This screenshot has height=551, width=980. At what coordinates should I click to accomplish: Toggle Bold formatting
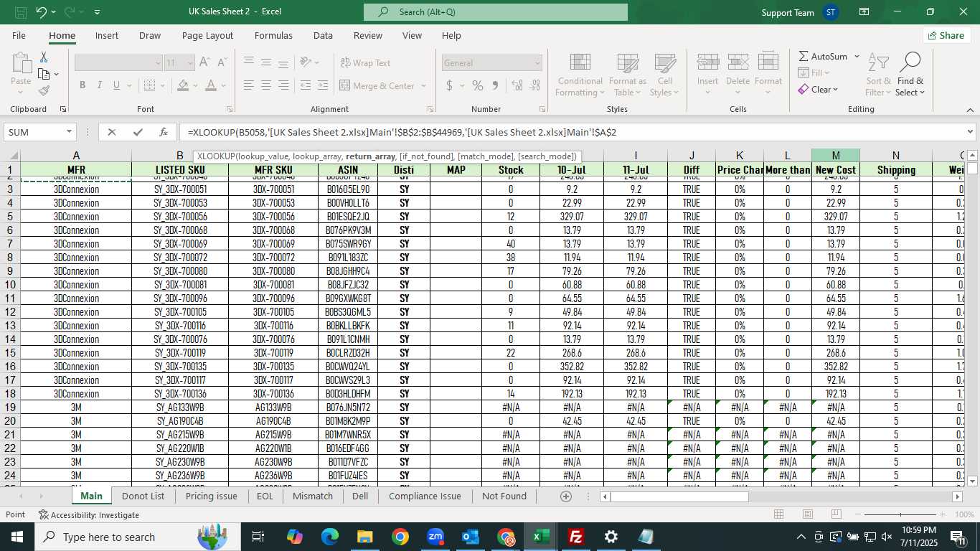(x=83, y=85)
